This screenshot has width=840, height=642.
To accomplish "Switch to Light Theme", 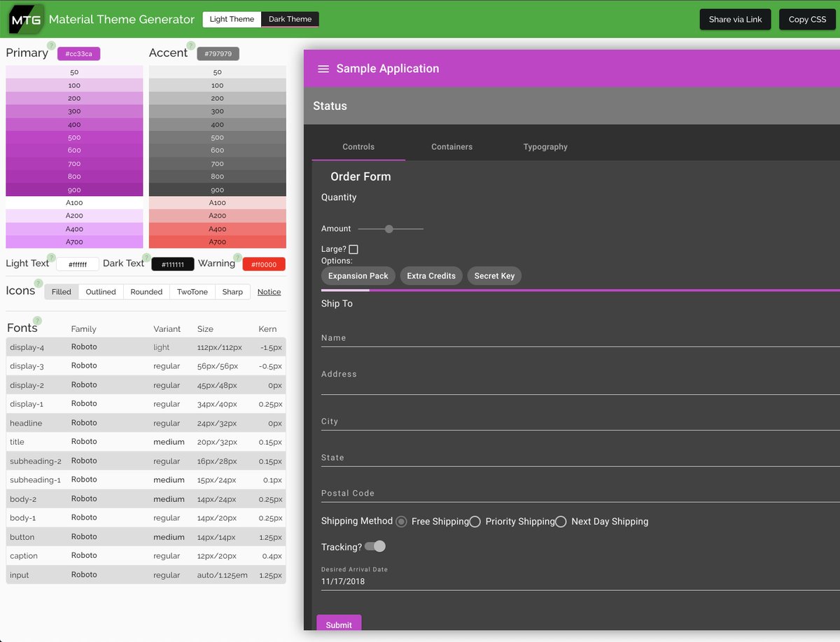I will coord(232,19).
